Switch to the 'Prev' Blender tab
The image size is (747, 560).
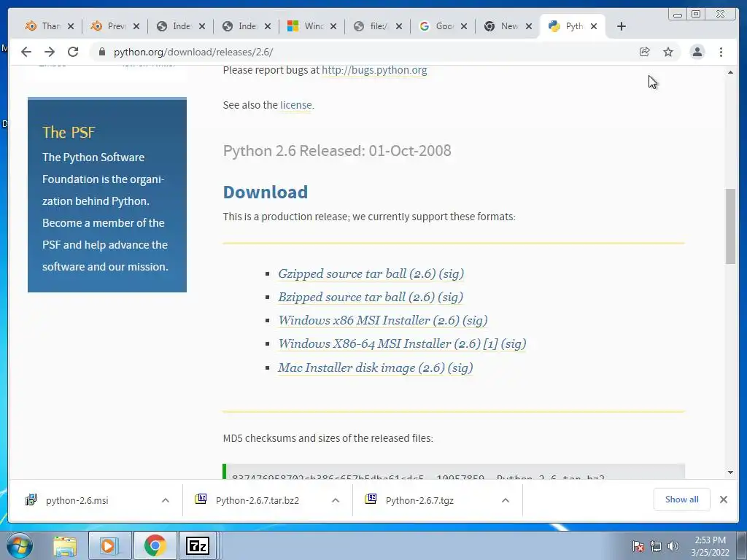[109, 26]
